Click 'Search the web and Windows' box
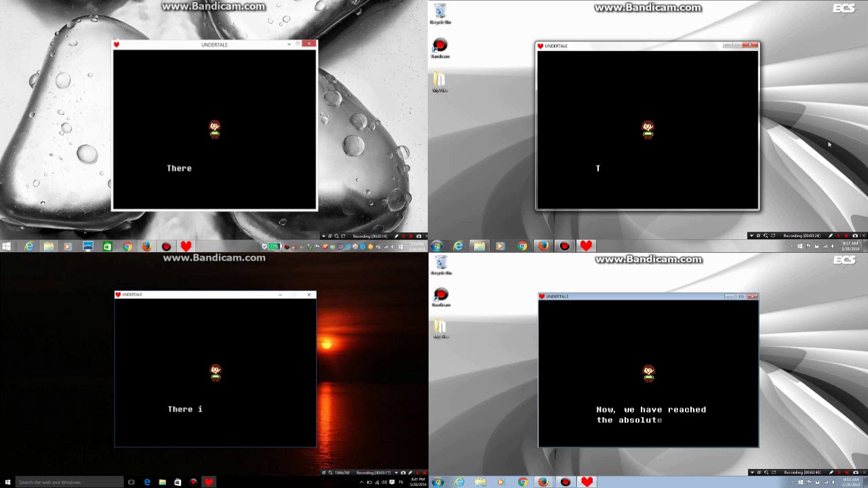Screen dimensions: 868x488 (69, 483)
